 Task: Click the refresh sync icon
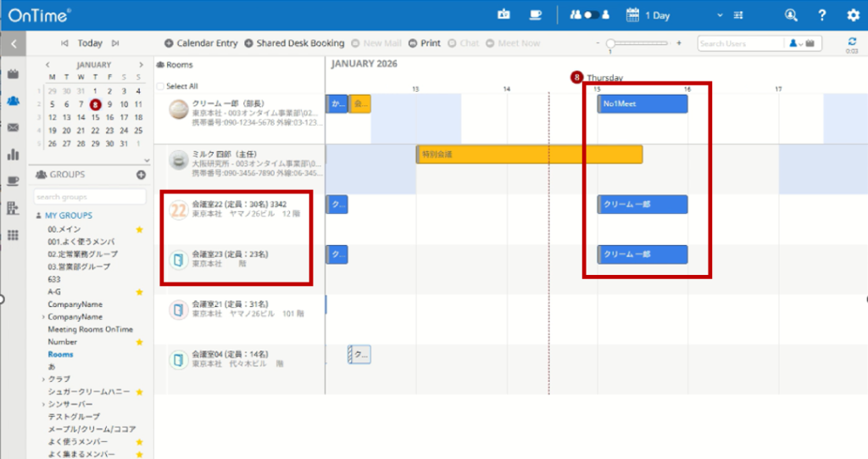coord(852,41)
